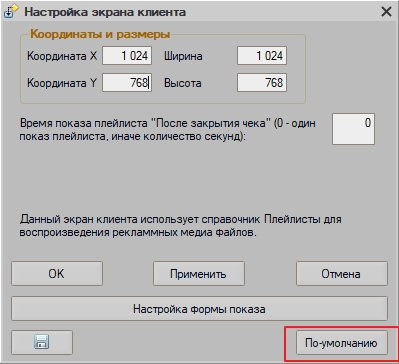Click the window title bar application icon

(x=11, y=12)
